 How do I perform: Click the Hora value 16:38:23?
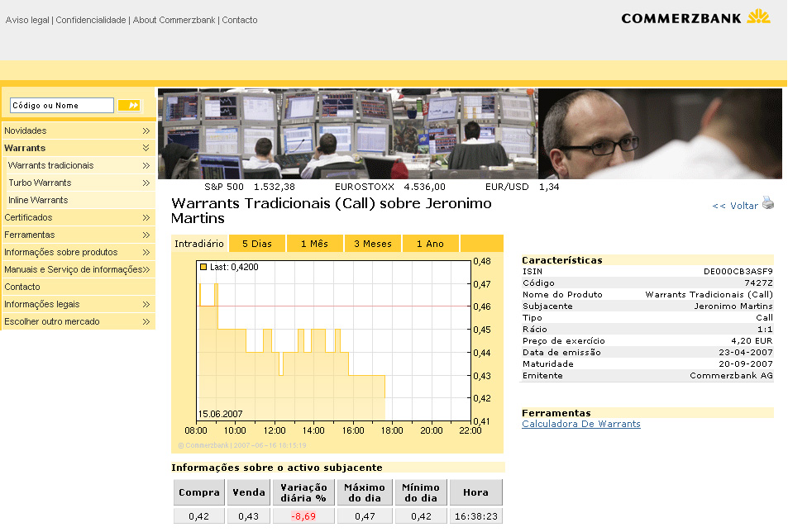476,516
